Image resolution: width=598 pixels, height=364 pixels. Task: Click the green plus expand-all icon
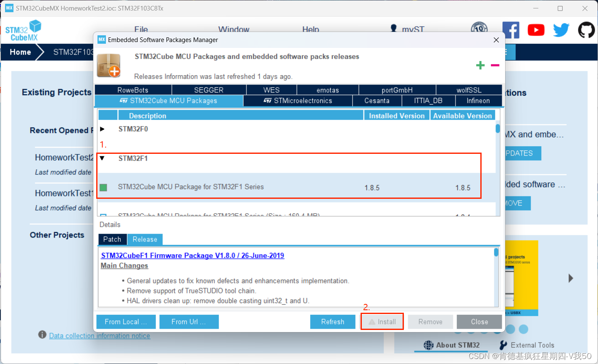pos(480,65)
